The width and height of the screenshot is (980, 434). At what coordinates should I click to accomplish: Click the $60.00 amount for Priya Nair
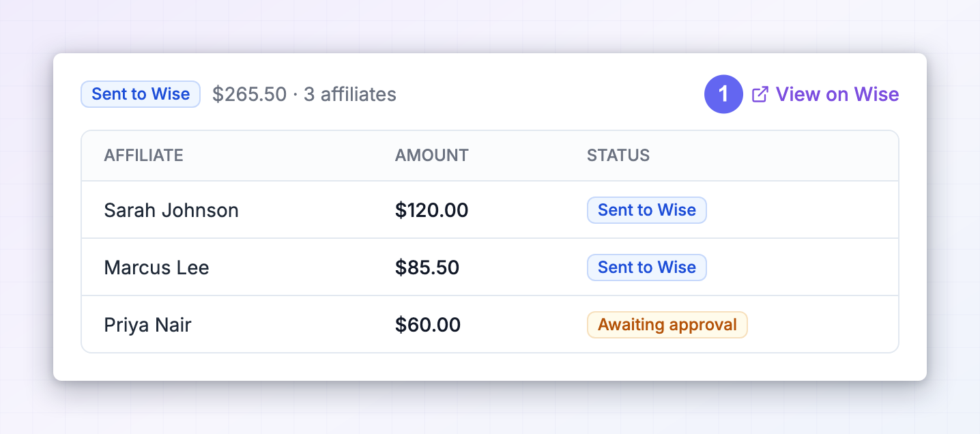click(x=428, y=325)
